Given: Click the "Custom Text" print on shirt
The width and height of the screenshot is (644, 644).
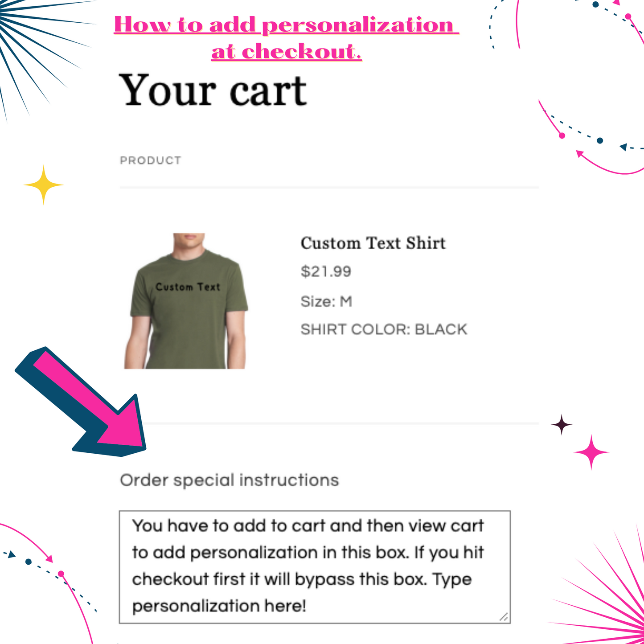Looking at the screenshot, I should 188,287.
